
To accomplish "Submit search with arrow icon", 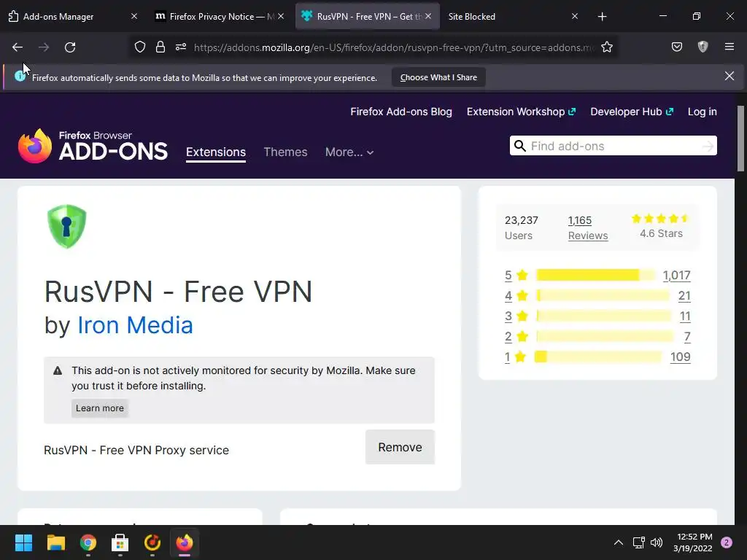I will click(708, 146).
